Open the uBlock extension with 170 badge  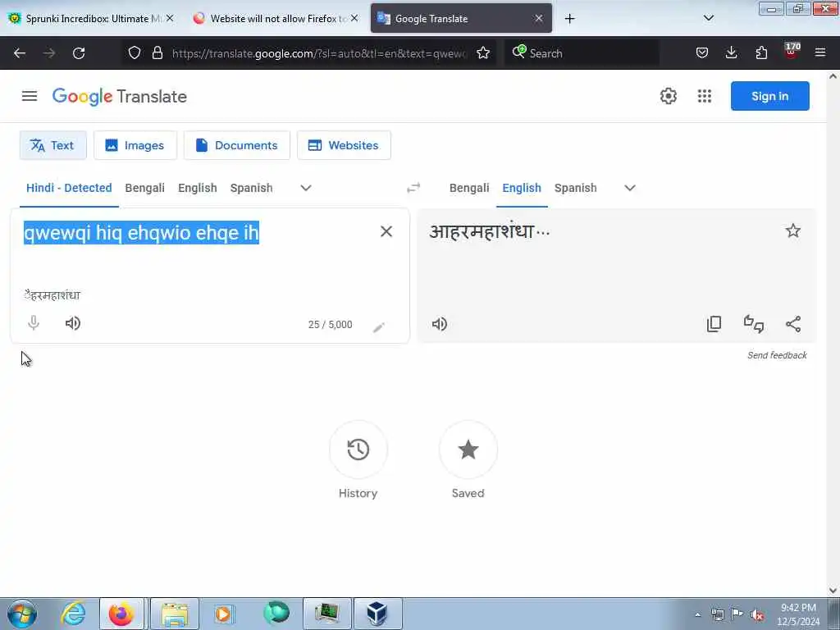click(792, 51)
